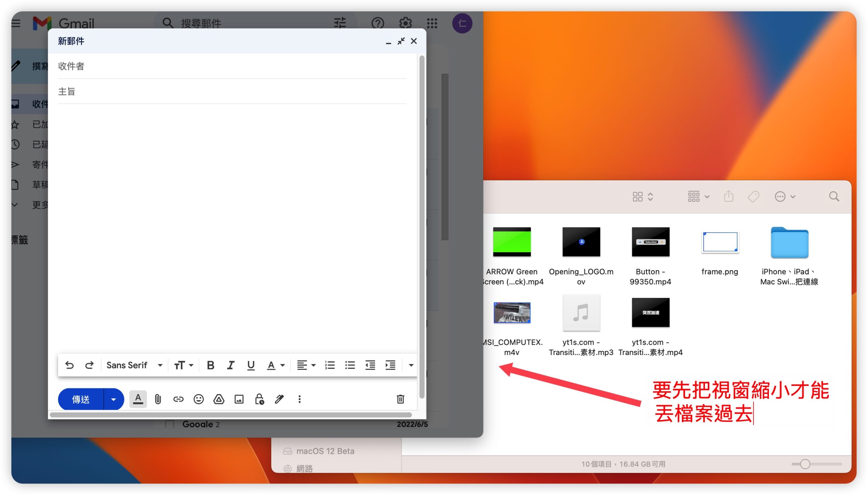Screen dimensions: 868x495
Task: Select 網路 network in Finder sidebar
Action: [x=298, y=469]
